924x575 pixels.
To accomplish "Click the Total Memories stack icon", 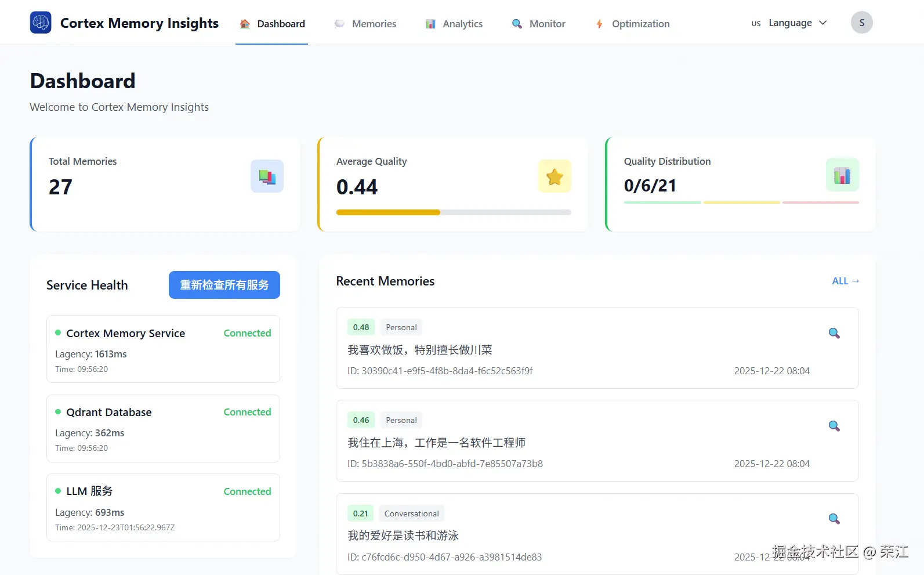I will point(267,176).
